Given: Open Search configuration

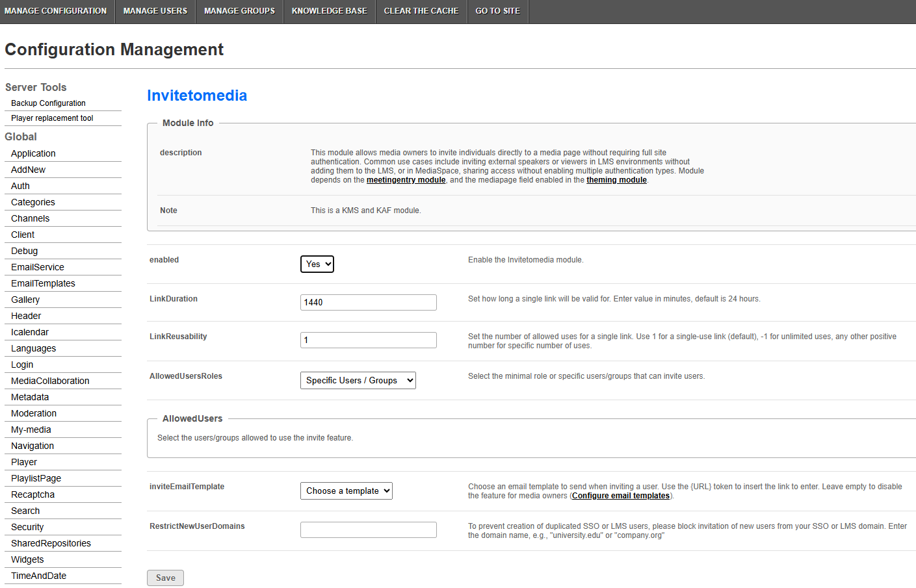Looking at the screenshot, I should (25, 511).
